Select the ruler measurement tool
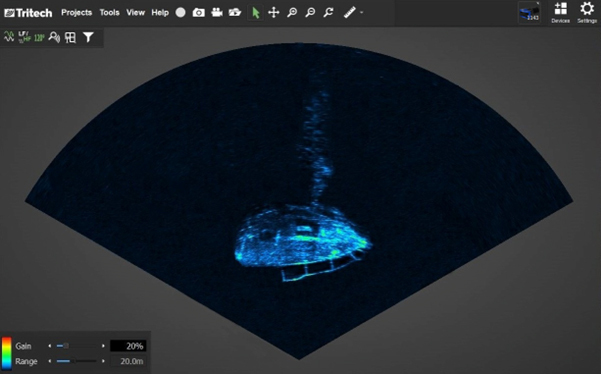 (x=350, y=13)
